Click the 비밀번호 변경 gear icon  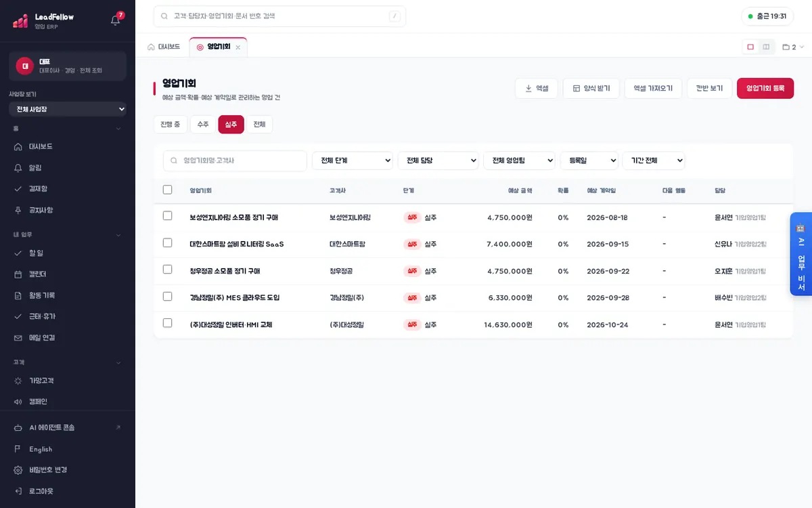18,470
